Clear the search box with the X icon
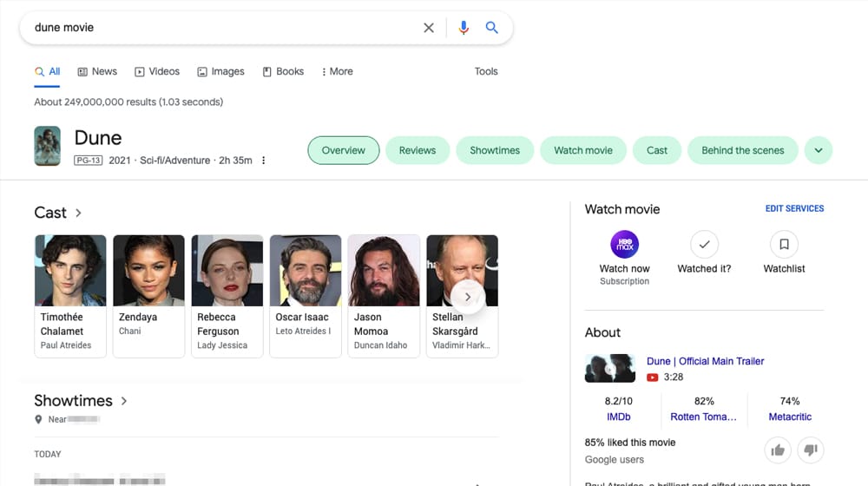Viewport: 868px width, 486px height. 429,28
